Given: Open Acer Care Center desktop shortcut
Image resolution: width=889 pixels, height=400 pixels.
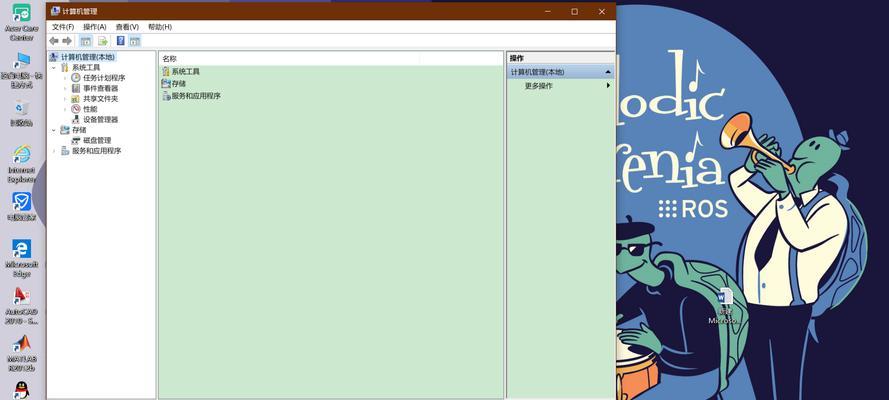Looking at the screenshot, I should [22, 23].
